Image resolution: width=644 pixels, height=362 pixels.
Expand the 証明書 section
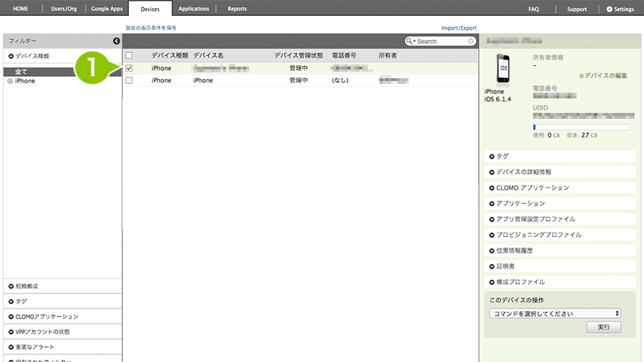pyautogui.click(x=560, y=266)
